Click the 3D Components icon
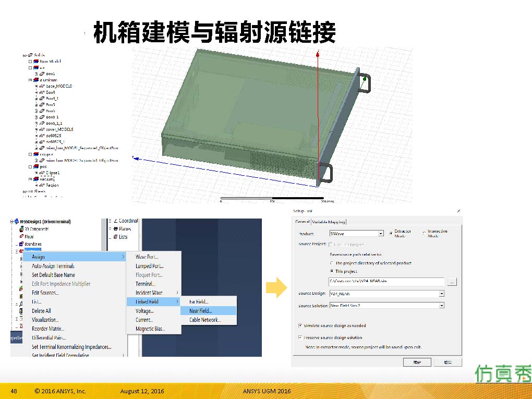This screenshot has height=399, width=532. coord(21,229)
